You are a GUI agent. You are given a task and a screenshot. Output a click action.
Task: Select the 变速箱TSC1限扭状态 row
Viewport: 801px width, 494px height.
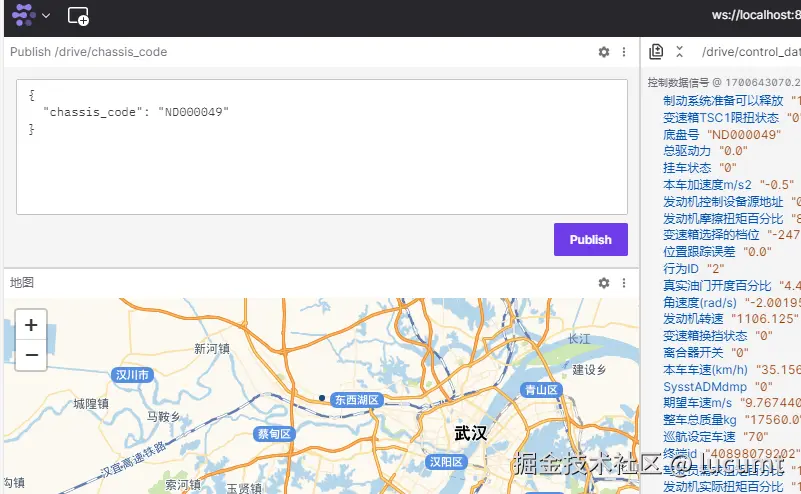click(x=732, y=118)
